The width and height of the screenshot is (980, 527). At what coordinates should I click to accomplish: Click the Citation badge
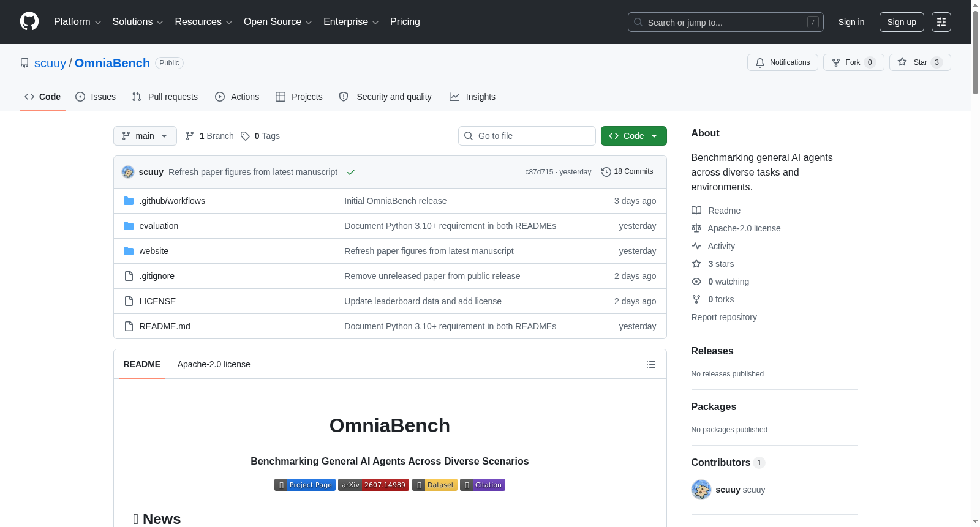pyautogui.click(x=483, y=485)
